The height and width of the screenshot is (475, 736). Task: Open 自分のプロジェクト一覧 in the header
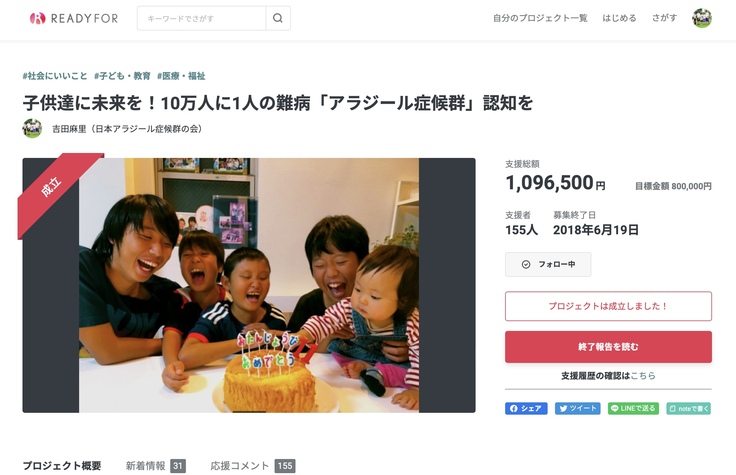coord(540,18)
